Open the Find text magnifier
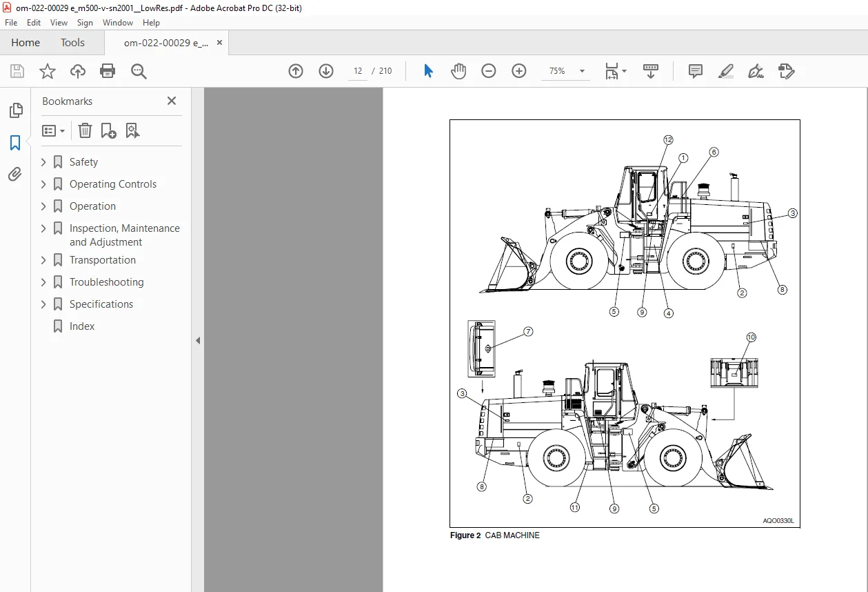This screenshot has width=868, height=592. click(139, 71)
